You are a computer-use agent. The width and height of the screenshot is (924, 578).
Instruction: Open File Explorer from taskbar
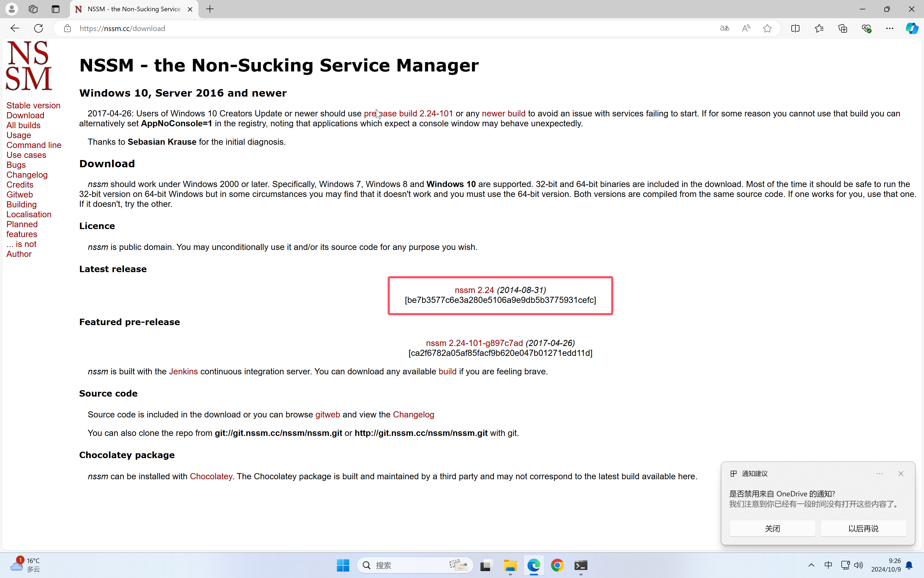tap(510, 565)
